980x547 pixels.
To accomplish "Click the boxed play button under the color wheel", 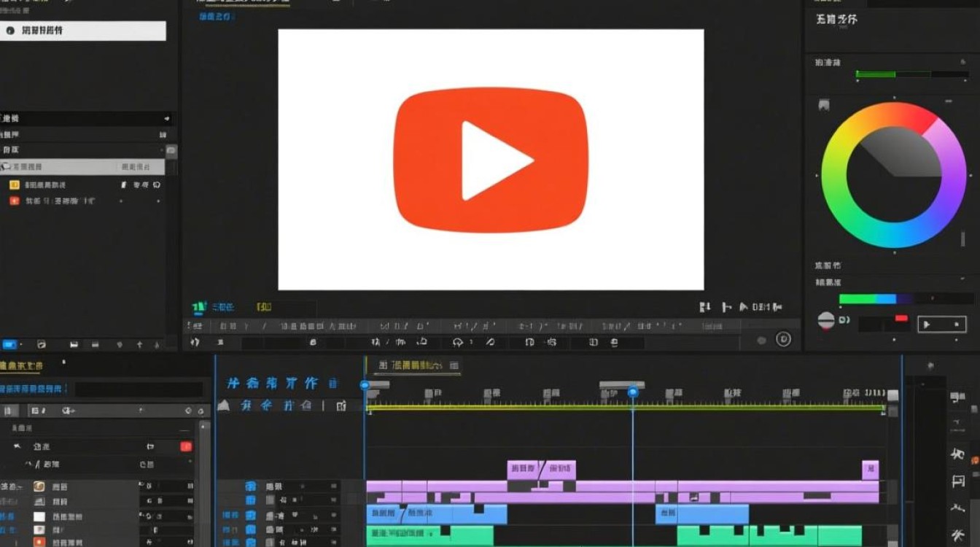I will pyautogui.click(x=941, y=325).
